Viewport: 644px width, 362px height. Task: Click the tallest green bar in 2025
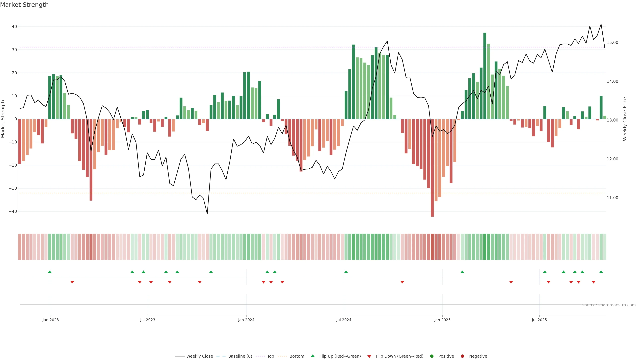(485, 75)
